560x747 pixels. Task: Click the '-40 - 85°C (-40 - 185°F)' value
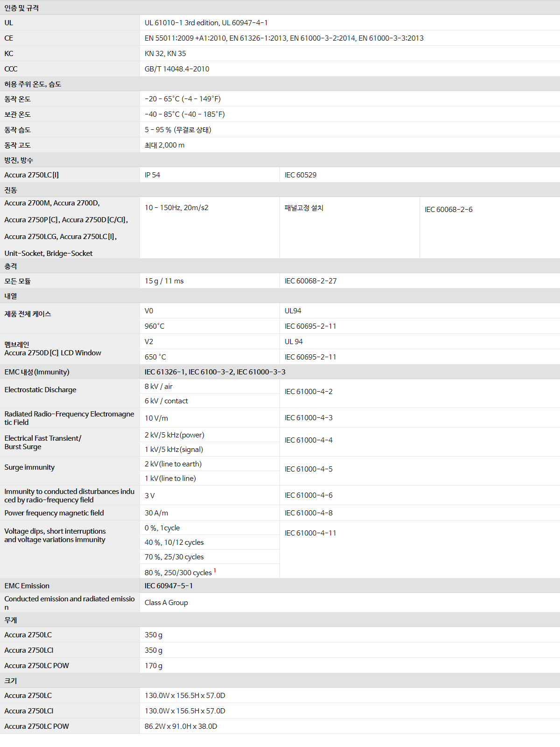coord(184,114)
